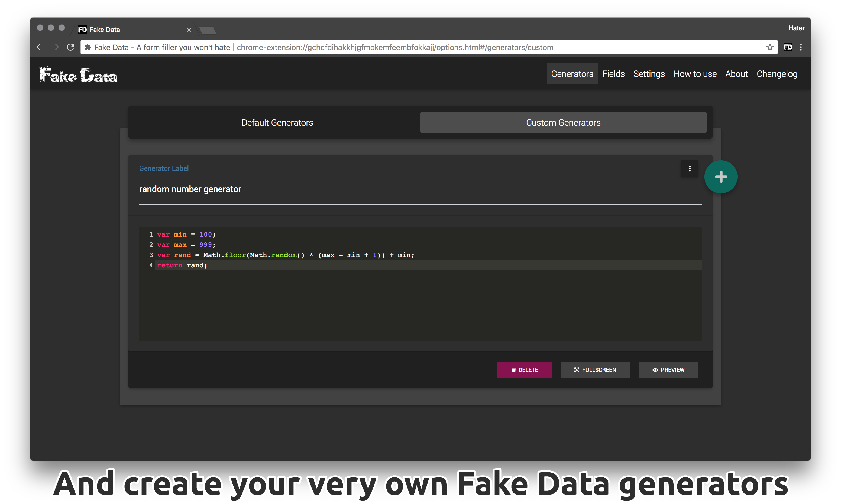Switch to the Default Generators tab
The width and height of the screenshot is (841, 504).
[x=277, y=123]
